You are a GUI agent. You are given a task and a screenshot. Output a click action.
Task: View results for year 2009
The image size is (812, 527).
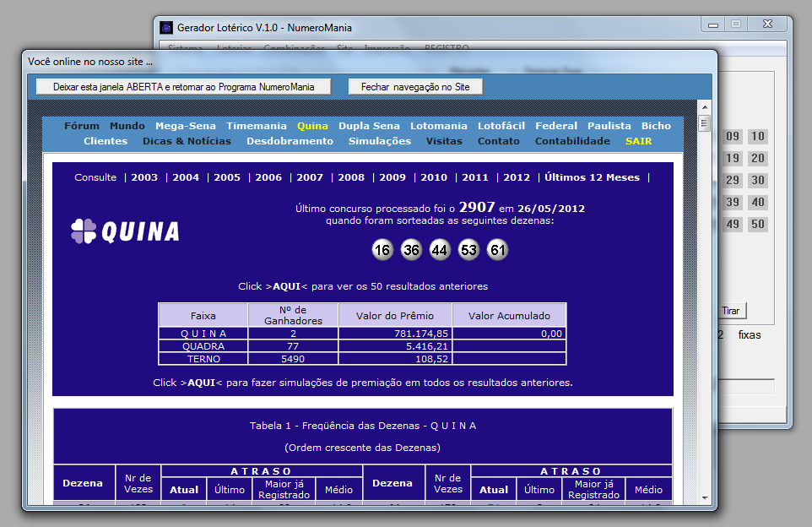point(392,177)
